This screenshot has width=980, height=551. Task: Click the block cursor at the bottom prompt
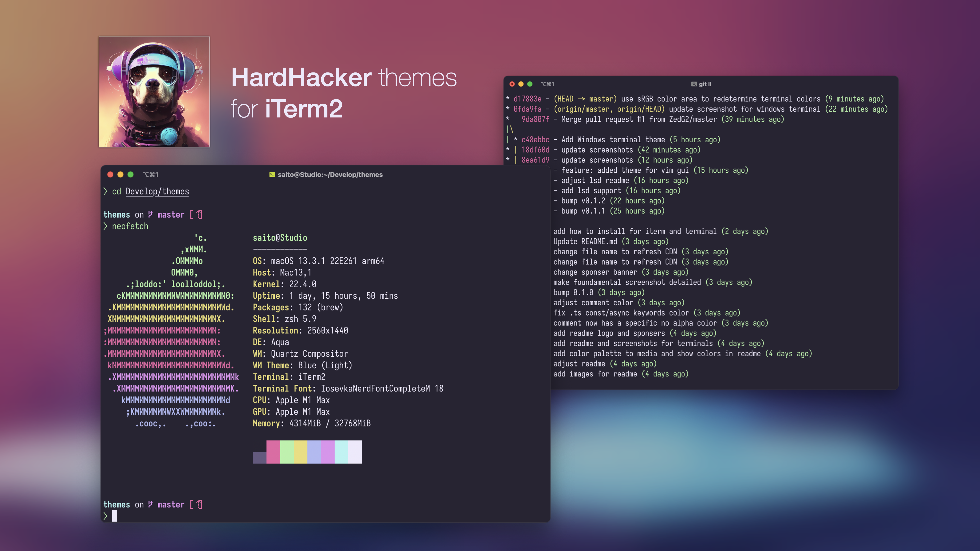[x=114, y=516]
